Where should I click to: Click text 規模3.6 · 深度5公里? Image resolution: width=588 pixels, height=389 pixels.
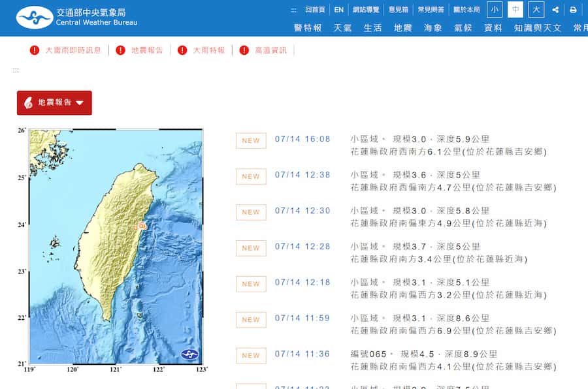[x=436, y=175]
